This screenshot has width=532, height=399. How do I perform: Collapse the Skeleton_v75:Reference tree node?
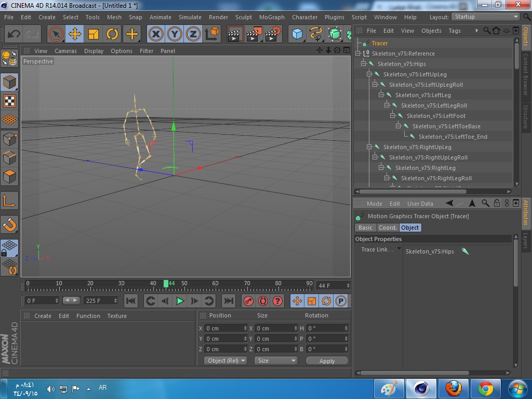pyautogui.click(x=357, y=54)
